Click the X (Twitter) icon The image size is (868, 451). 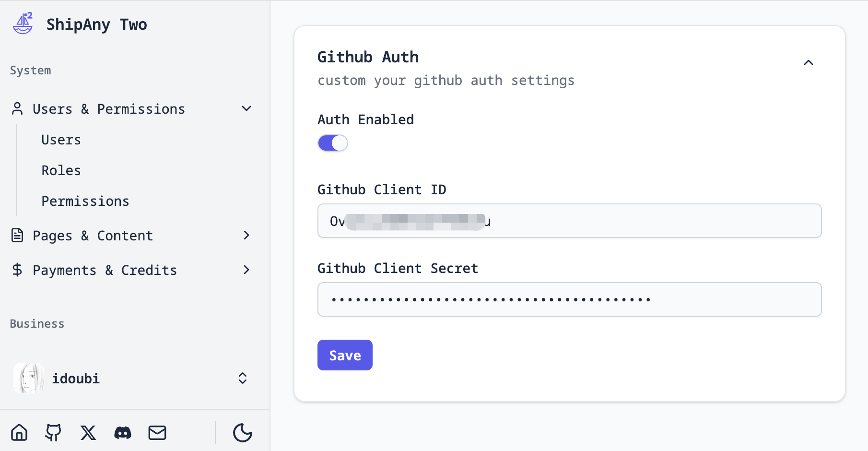(88, 433)
